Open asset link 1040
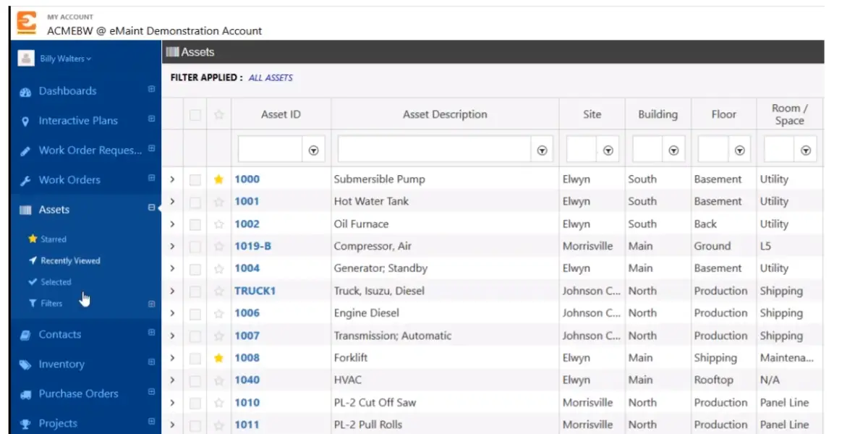 pyautogui.click(x=247, y=380)
